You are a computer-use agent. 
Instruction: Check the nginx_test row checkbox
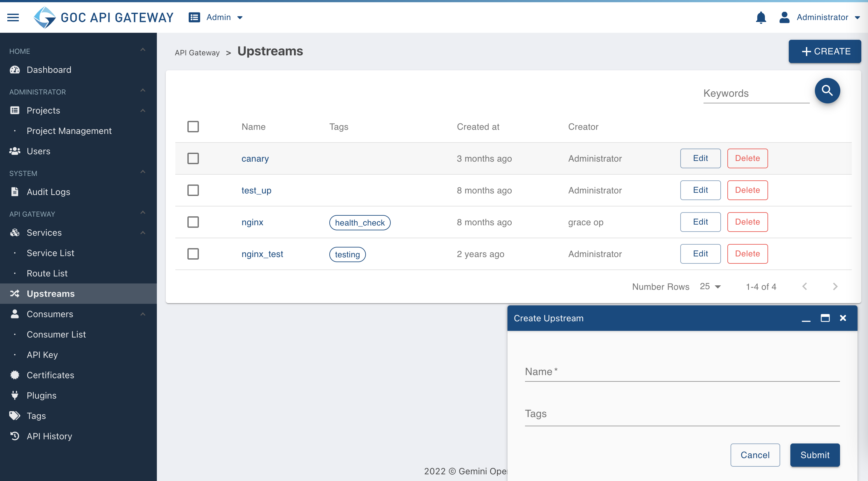pos(193,254)
